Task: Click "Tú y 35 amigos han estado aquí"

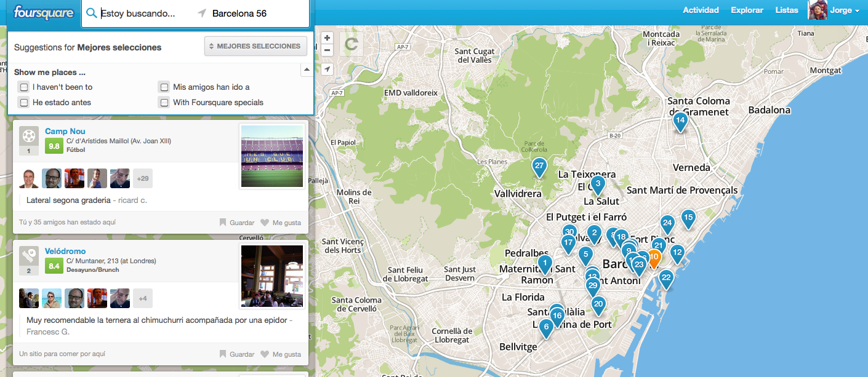Action: [67, 222]
